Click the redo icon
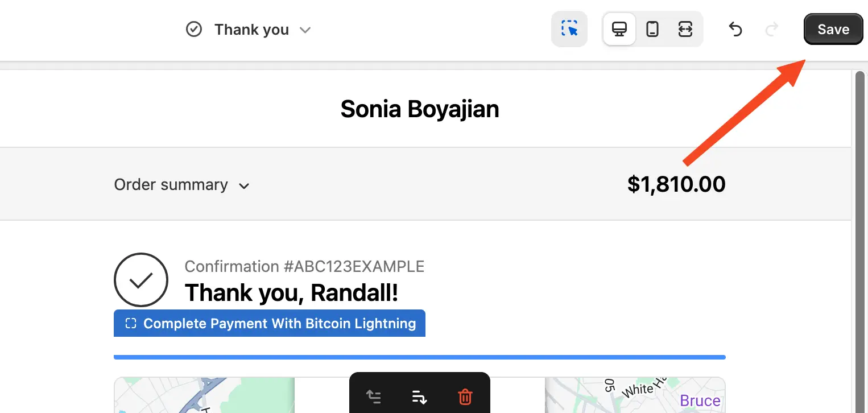Viewport: 868px width, 413px height. (771, 28)
